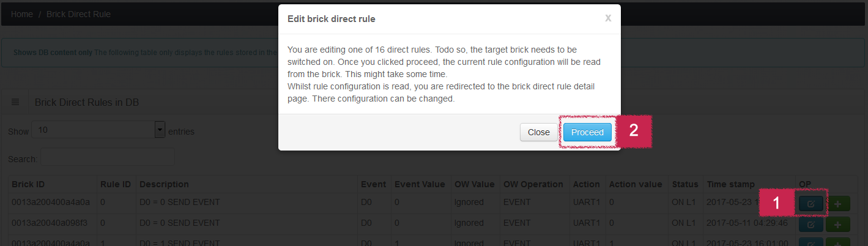Sort by Status column header
Viewport: 868px width, 246px height.
click(685, 184)
